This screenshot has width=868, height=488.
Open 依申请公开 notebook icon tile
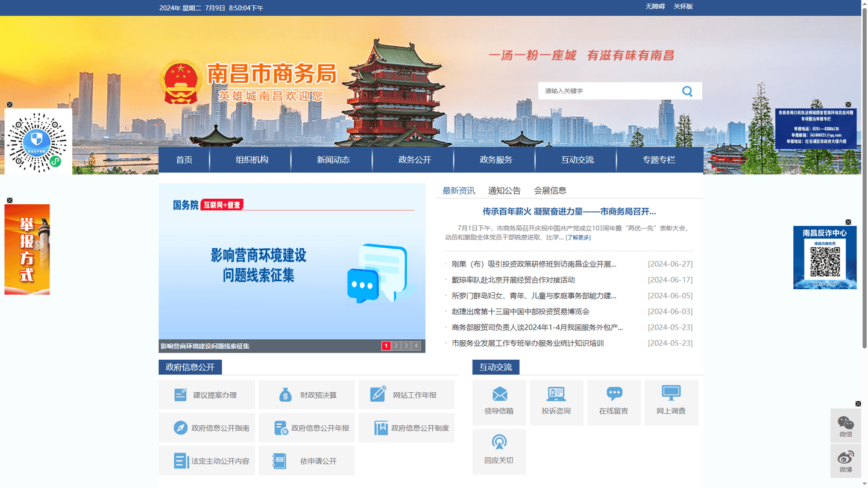[307, 461]
